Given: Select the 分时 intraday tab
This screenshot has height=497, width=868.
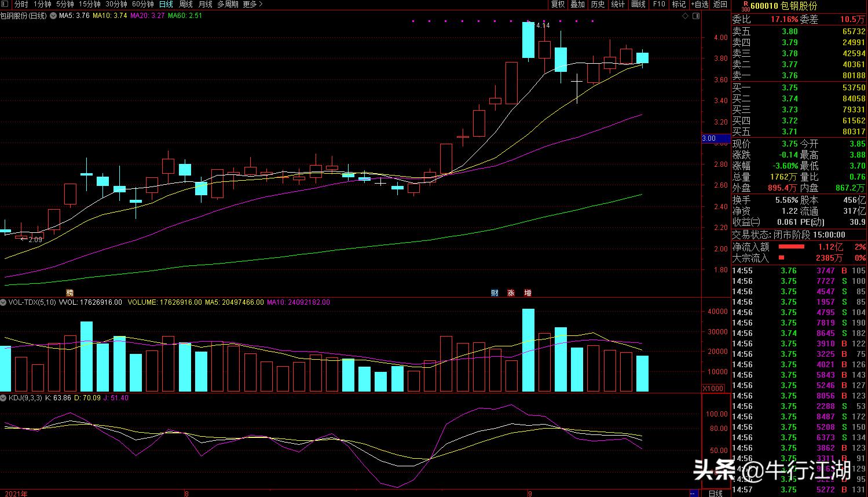Looking at the screenshot, I should coord(21,4).
